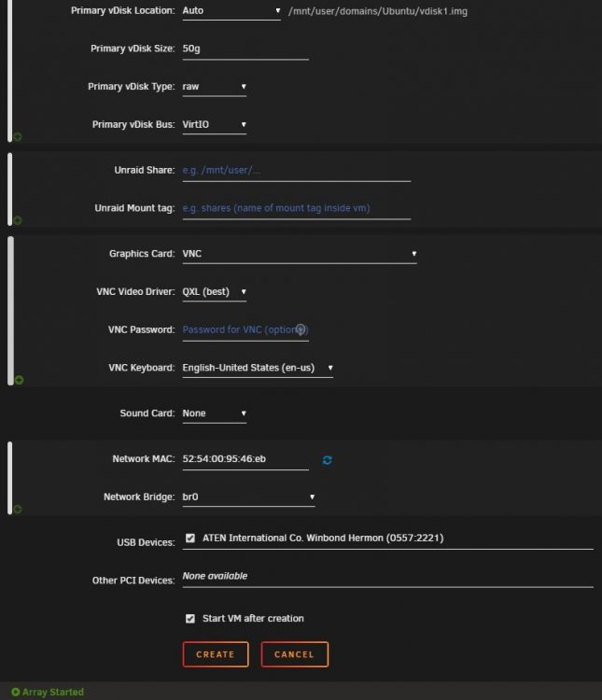
Task: Click the 'None available' PCI devices text
Action: coord(215,576)
